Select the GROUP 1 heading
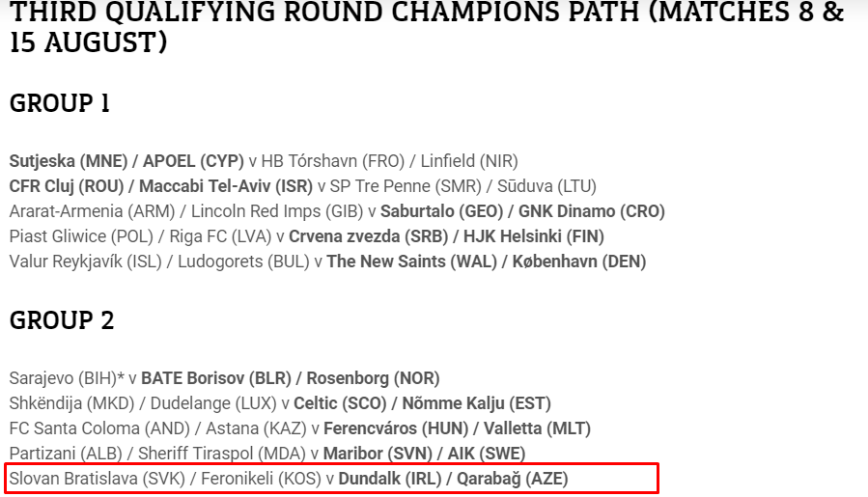This screenshot has height=497, width=868. pos(60,103)
